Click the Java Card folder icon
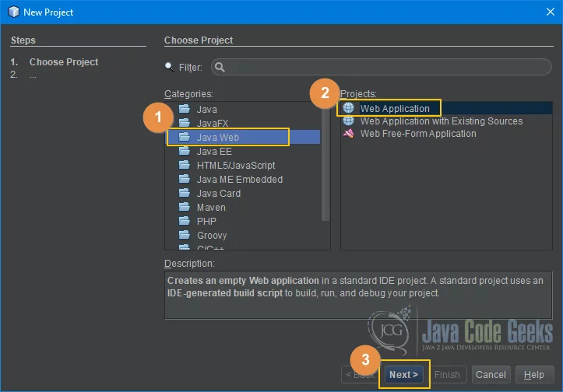 pos(185,193)
